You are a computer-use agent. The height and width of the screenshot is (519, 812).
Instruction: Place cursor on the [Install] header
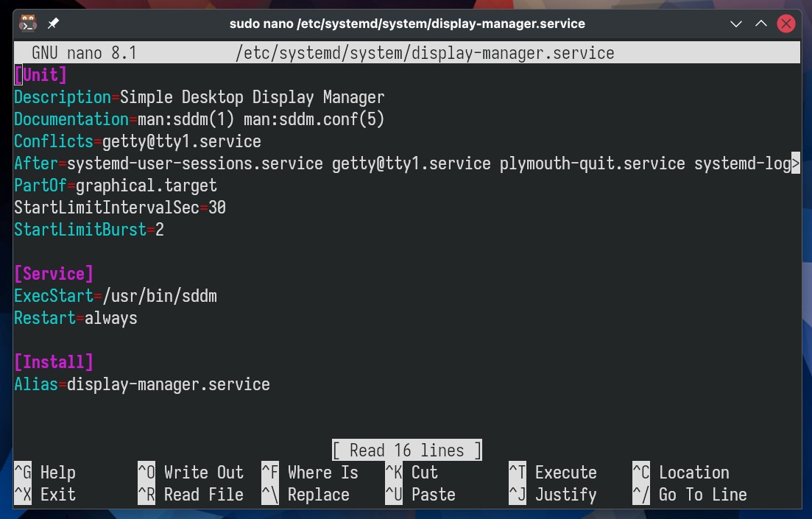(x=54, y=362)
